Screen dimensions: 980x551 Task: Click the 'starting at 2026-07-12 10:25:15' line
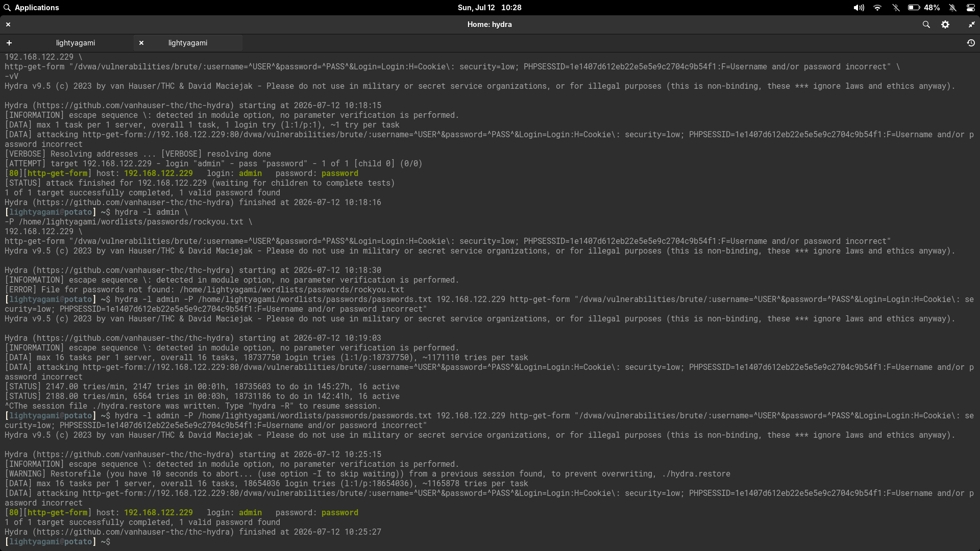tap(193, 455)
